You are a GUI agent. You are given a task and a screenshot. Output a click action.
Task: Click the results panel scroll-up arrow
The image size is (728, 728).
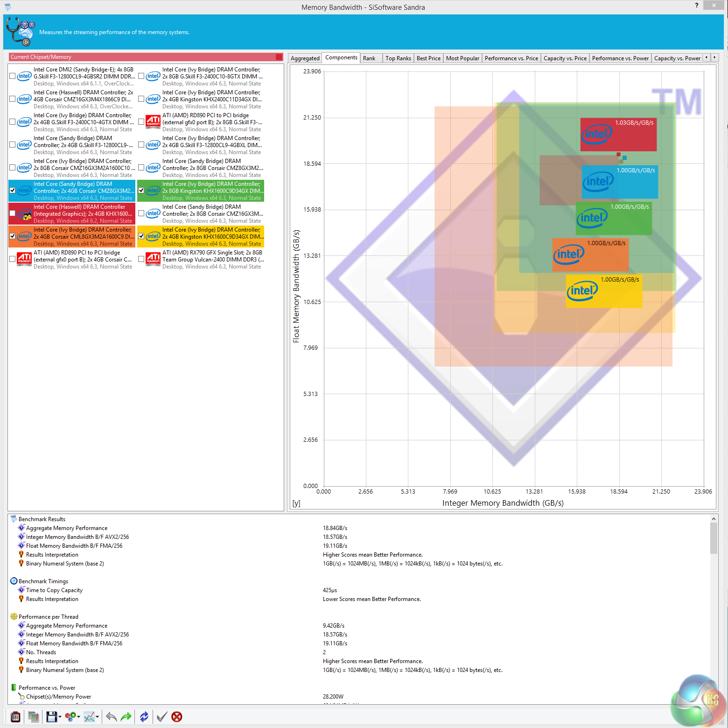tap(714, 519)
